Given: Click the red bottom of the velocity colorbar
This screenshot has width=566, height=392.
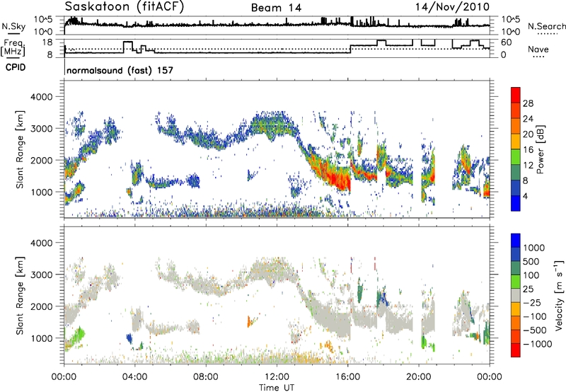Looking at the screenshot, I should coord(516,350).
